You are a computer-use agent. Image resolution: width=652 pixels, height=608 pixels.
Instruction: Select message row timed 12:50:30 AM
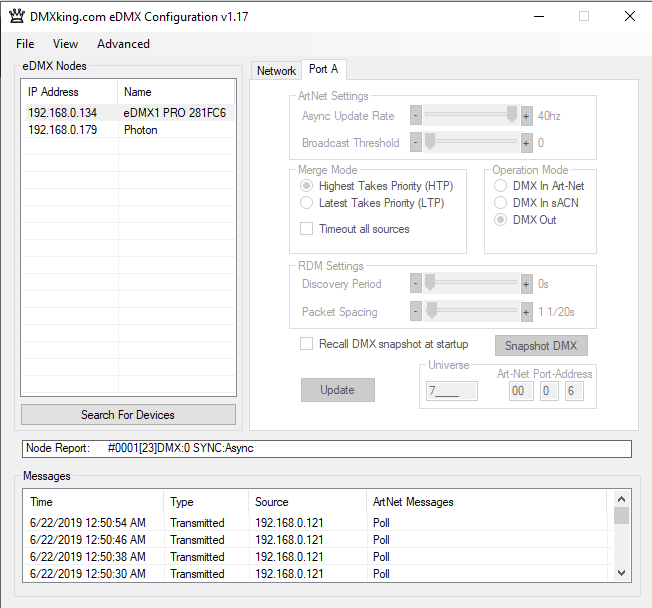pyautogui.click(x=318, y=574)
